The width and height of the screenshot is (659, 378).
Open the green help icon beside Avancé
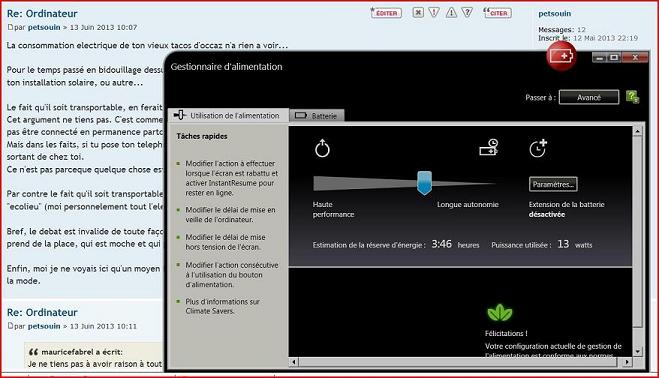click(x=632, y=97)
